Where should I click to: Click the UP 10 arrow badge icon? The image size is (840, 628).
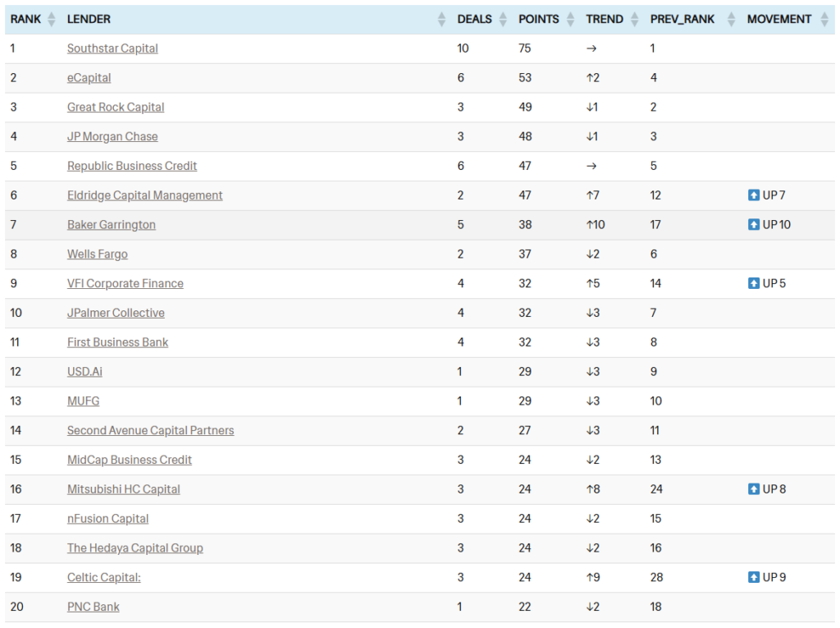click(754, 225)
